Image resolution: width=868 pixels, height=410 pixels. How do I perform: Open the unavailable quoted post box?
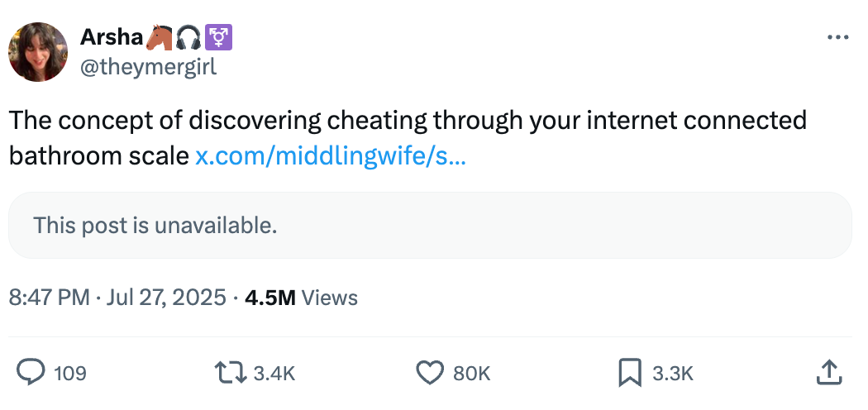(x=430, y=225)
